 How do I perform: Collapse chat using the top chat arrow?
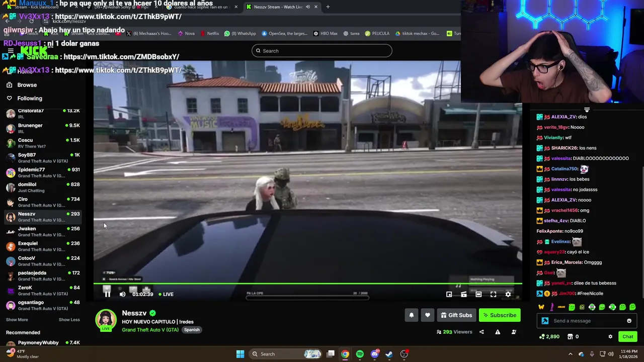587,110
